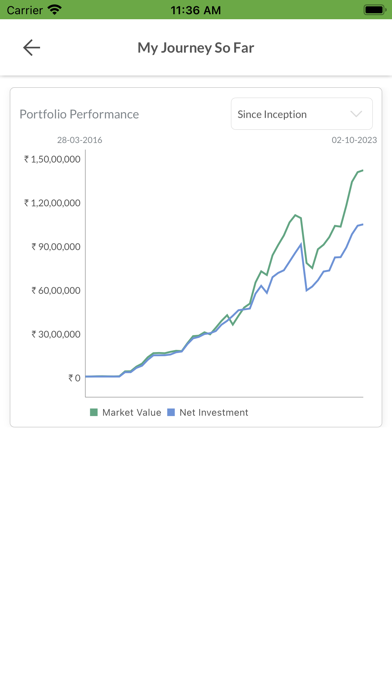Open the Since Inception period dropdown
Screen dimensions: 392x696
click(x=302, y=114)
